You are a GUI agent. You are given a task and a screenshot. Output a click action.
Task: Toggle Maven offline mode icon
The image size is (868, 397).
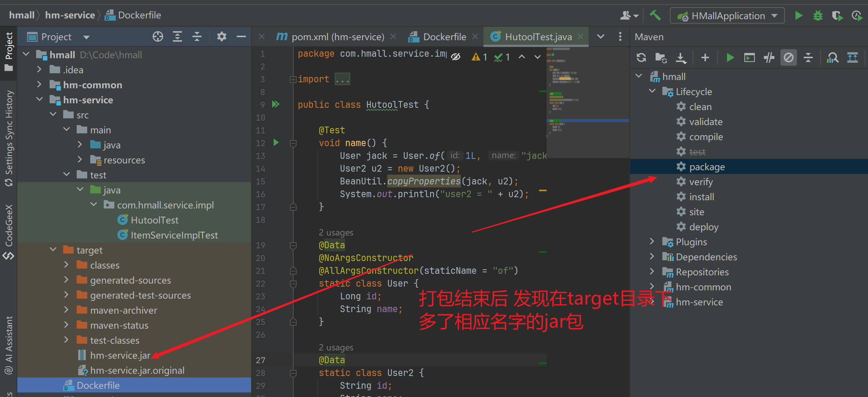769,57
